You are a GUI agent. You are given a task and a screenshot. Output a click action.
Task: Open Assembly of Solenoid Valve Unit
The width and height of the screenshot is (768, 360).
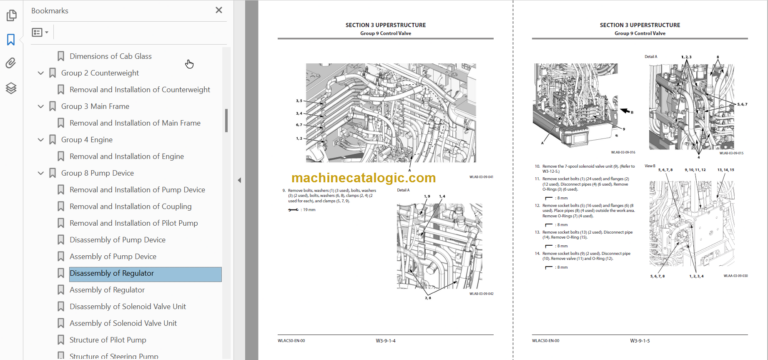coord(123,323)
